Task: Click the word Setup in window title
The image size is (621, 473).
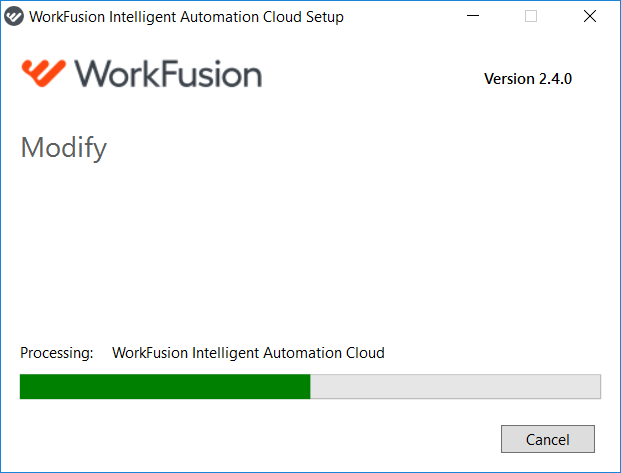Action: coord(325,17)
